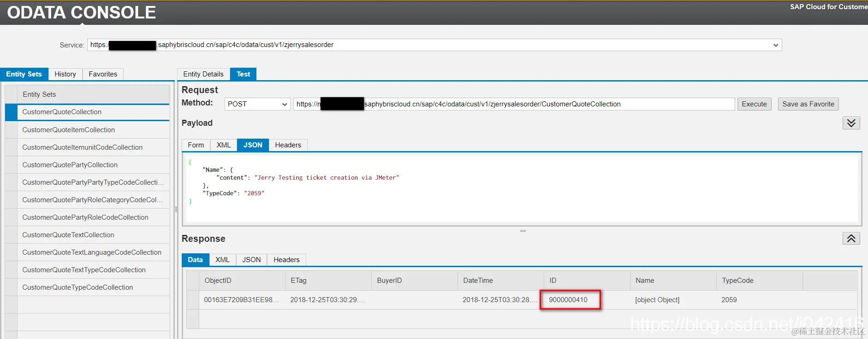Open the response Headers tab
Screen dimensions: 868x339
pos(286,260)
